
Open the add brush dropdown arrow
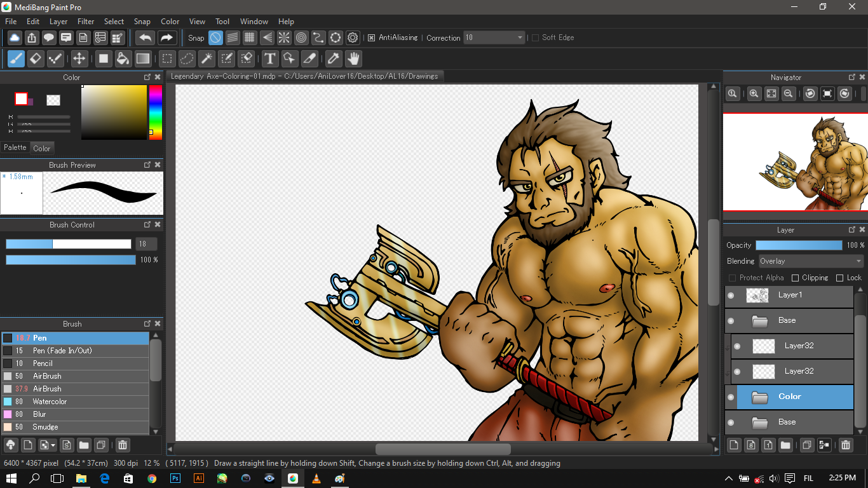[53, 445]
